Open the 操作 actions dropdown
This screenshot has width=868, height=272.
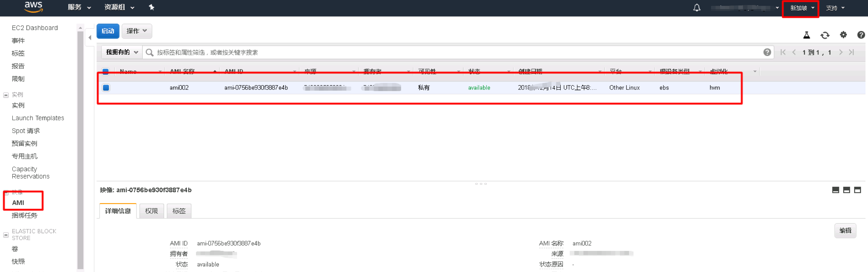[137, 31]
